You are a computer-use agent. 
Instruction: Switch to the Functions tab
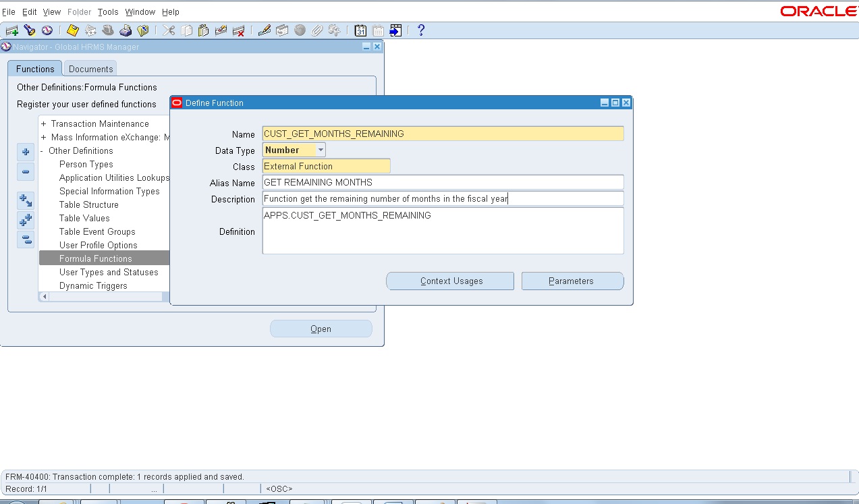[x=35, y=69]
